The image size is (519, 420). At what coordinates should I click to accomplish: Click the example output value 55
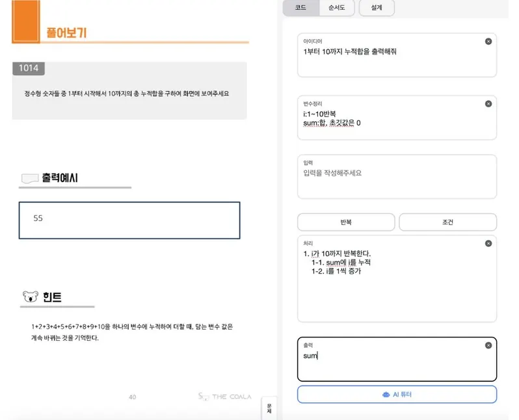[x=38, y=218]
